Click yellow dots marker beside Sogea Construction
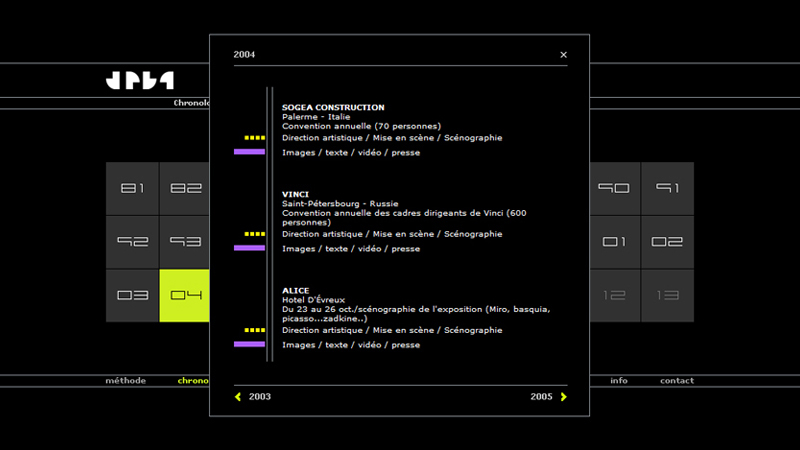This screenshot has width=800, height=450. tap(255, 138)
